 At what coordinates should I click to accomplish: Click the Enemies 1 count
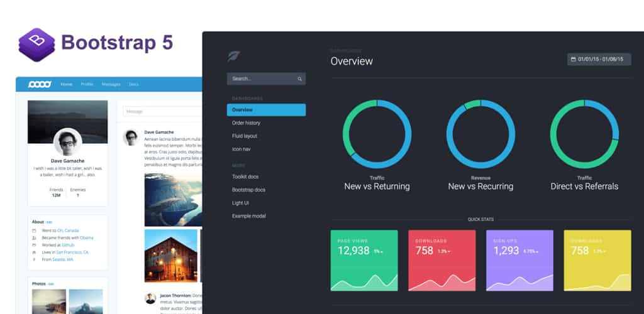coord(77,193)
